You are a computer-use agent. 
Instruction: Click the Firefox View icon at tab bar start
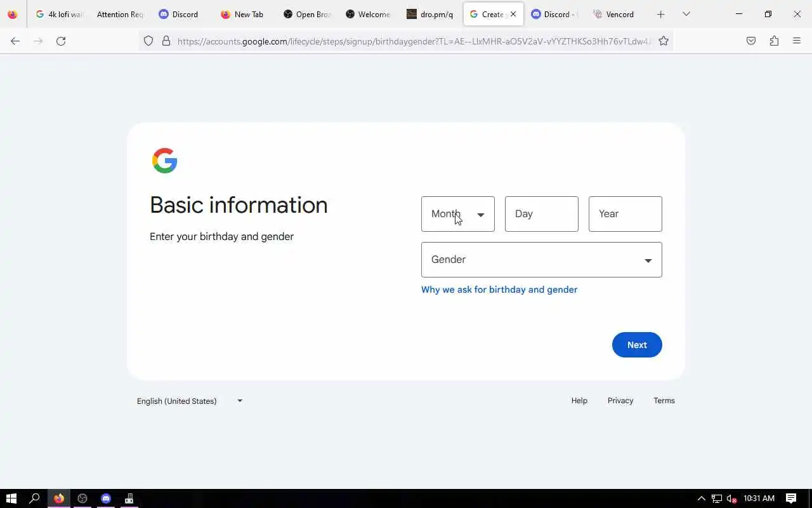[12, 14]
